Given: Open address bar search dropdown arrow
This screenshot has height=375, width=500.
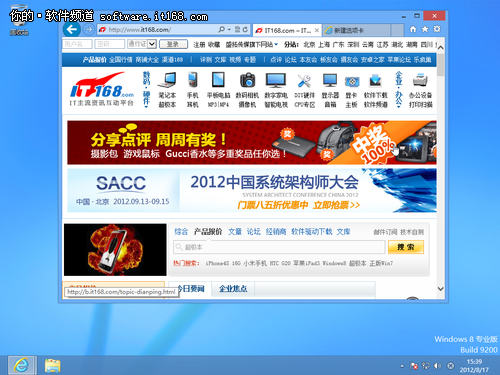Looking at the screenshot, I should [229, 30].
